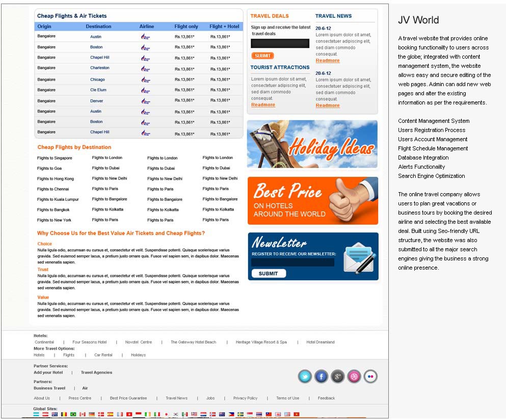Open Flights to Goa link
The width and height of the screenshot is (506, 420).
click(49, 168)
